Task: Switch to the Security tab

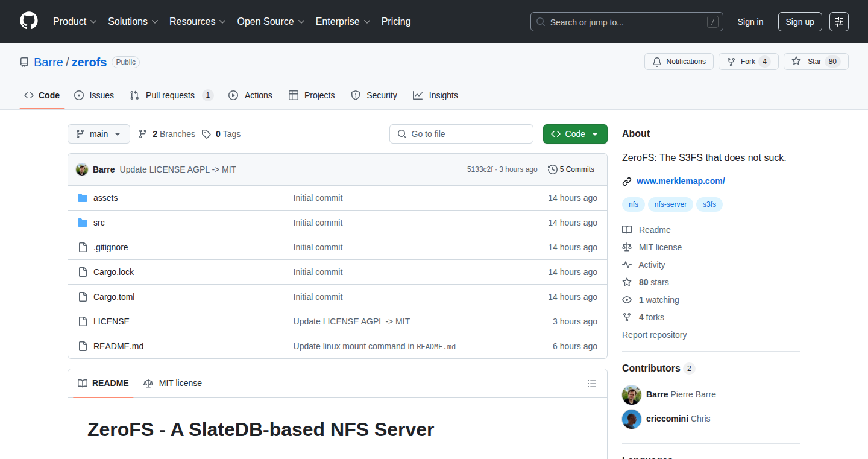Action: (374, 95)
